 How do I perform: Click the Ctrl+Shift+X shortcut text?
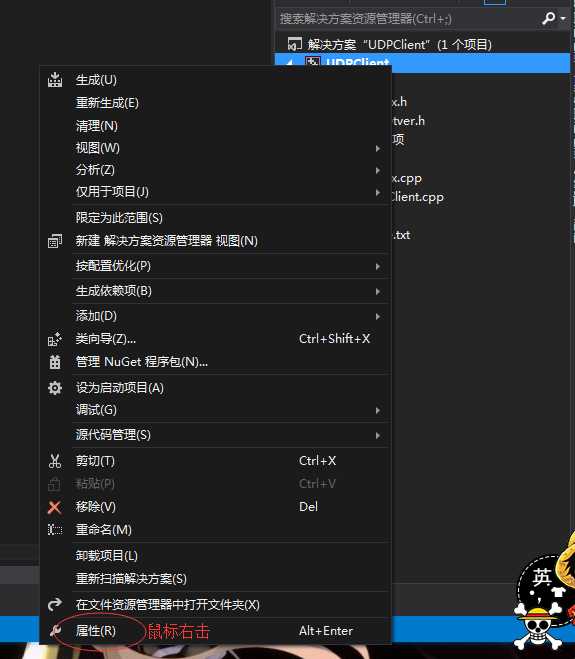[335, 339]
